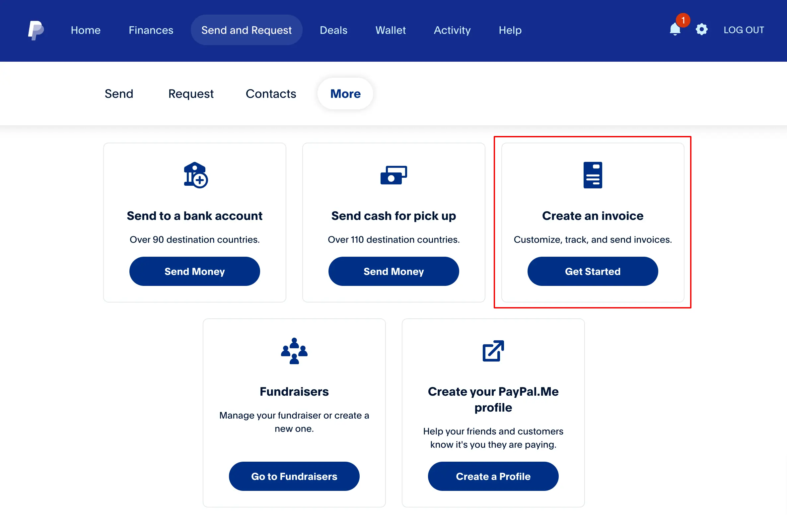Viewport: 787px width, 532px height.
Task: Click Get Started for Create an invoice
Action: 592,271
